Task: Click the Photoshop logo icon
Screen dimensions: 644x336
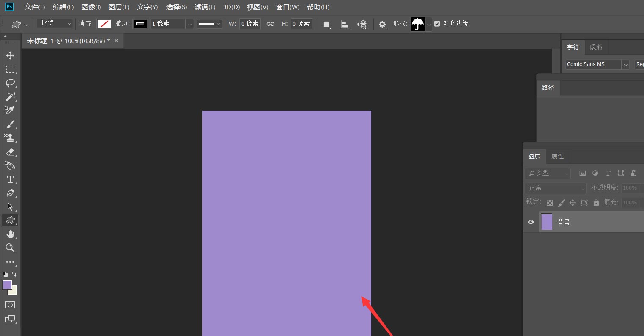Action: [x=9, y=7]
